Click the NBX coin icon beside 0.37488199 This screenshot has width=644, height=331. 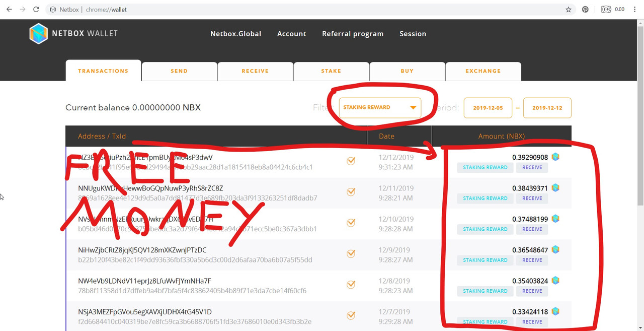[x=555, y=219]
